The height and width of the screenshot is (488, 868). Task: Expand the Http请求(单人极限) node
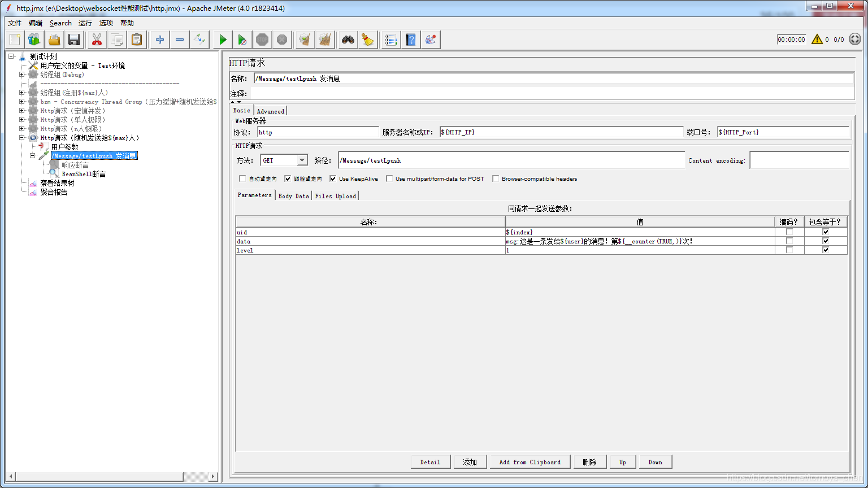(x=21, y=119)
